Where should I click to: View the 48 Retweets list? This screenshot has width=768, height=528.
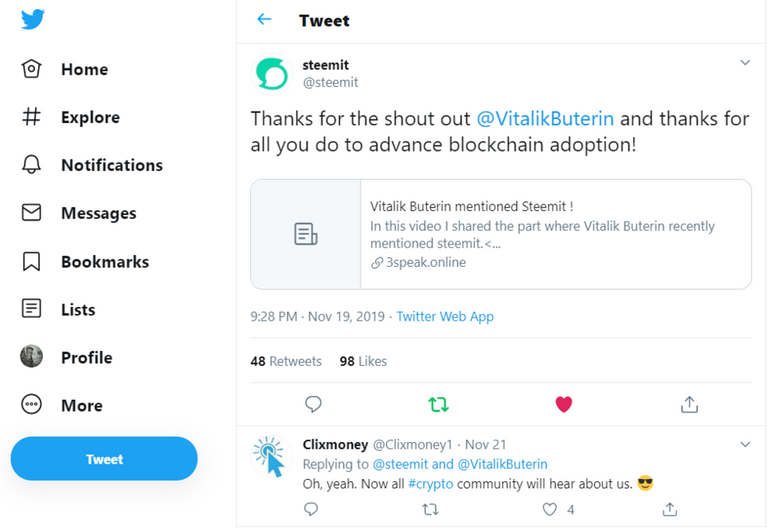point(286,361)
